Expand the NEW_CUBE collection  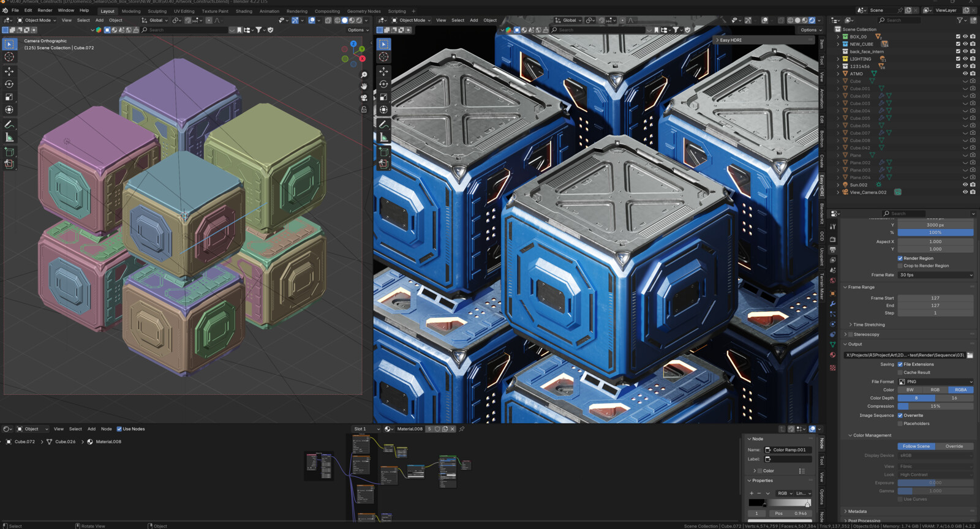838,44
